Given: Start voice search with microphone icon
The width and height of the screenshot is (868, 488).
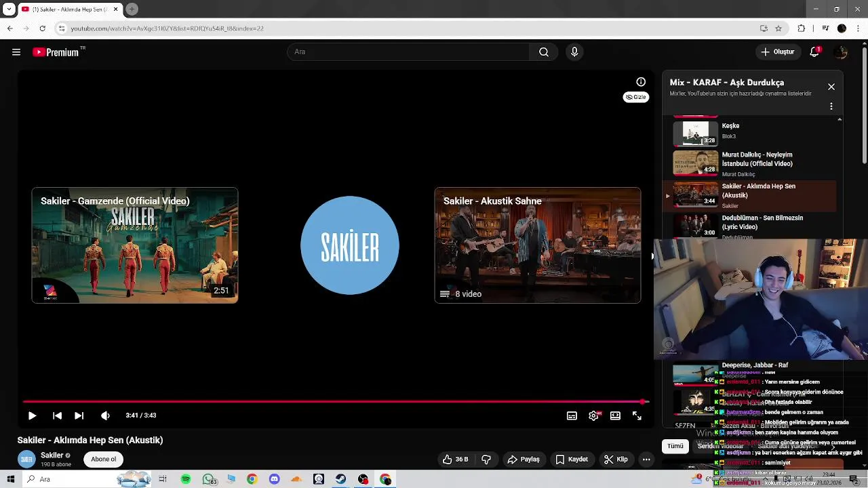Looking at the screenshot, I should click(574, 52).
